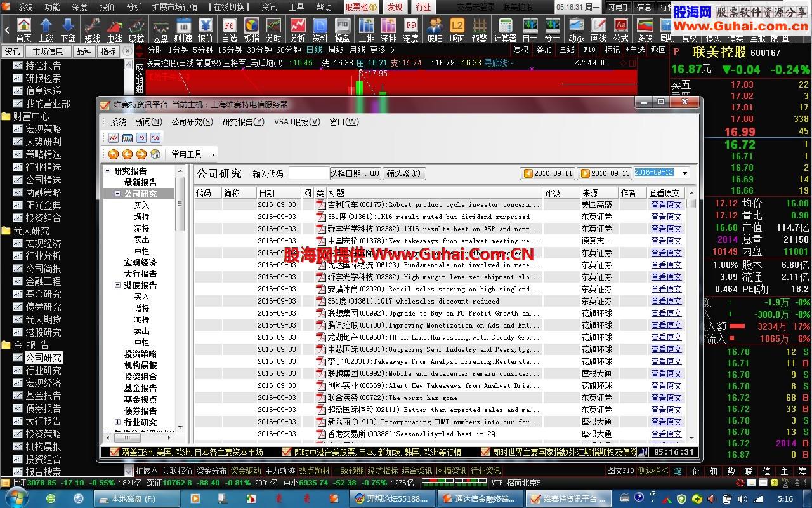Open the 研究报告(Y) menu
The height and width of the screenshot is (508, 812).
pyautogui.click(x=243, y=122)
